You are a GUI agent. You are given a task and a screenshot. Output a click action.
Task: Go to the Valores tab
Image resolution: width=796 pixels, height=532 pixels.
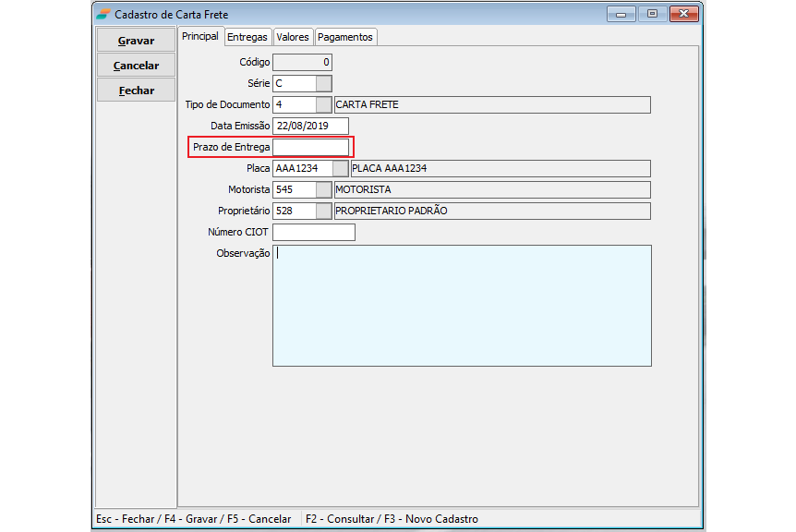click(x=292, y=37)
